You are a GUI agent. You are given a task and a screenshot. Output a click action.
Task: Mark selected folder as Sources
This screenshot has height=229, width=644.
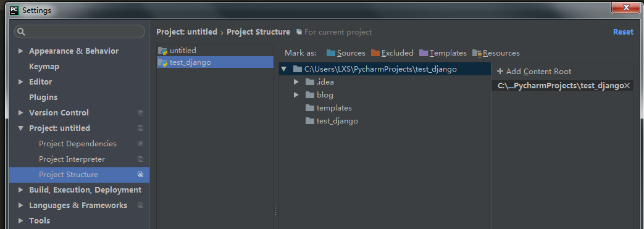[346, 53]
